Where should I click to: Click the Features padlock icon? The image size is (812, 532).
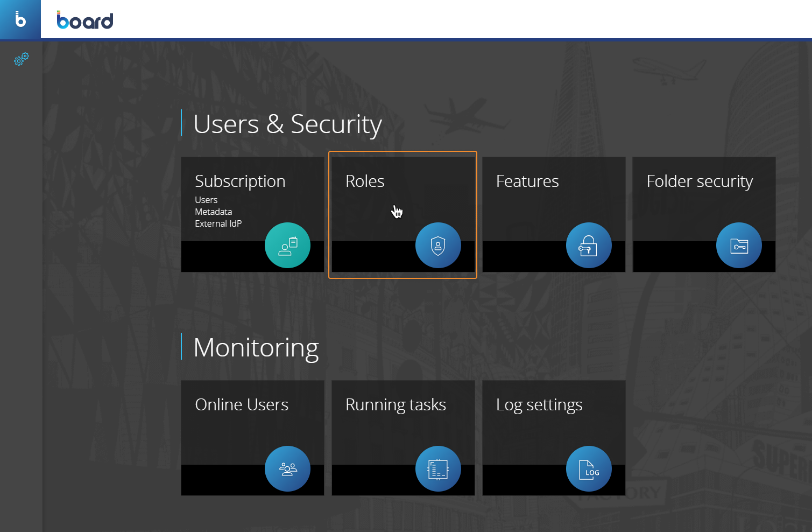pos(589,246)
